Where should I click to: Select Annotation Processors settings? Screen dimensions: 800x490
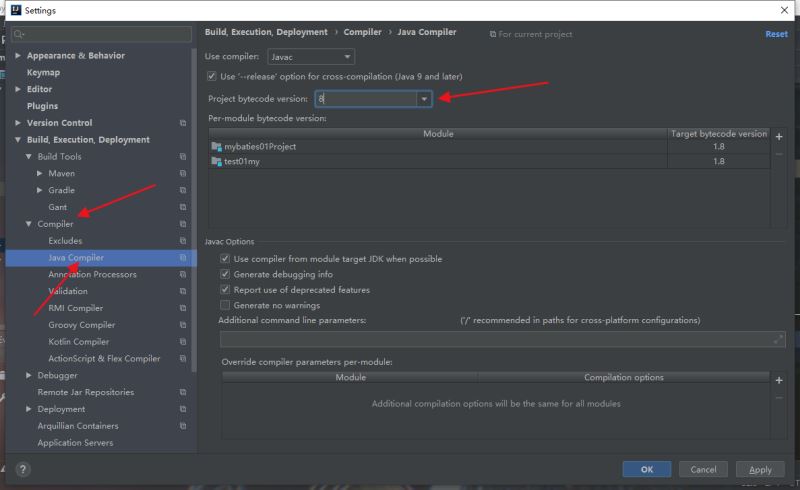[92, 275]
